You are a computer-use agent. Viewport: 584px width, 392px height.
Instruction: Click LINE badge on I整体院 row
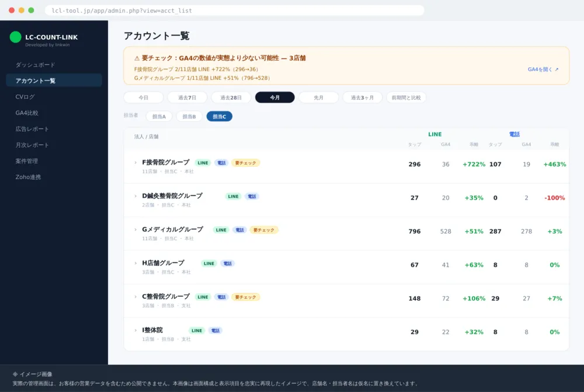197,330
